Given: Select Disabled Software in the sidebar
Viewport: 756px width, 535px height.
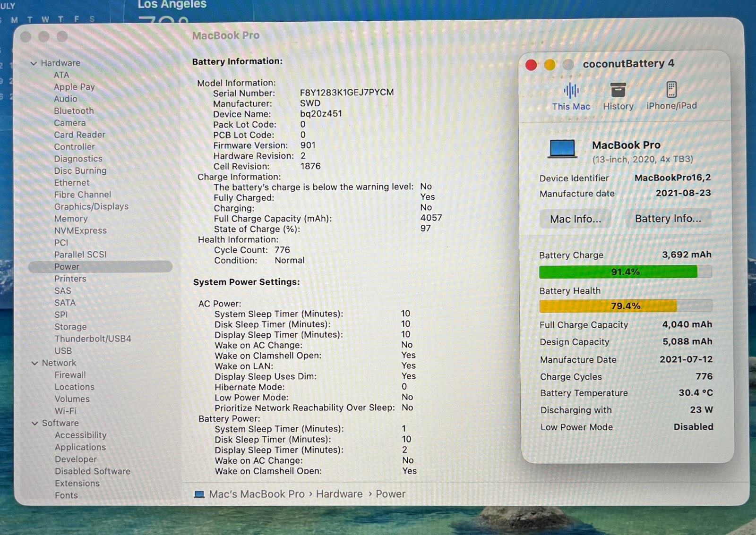Looking at the screenshot, I should 93,472.
